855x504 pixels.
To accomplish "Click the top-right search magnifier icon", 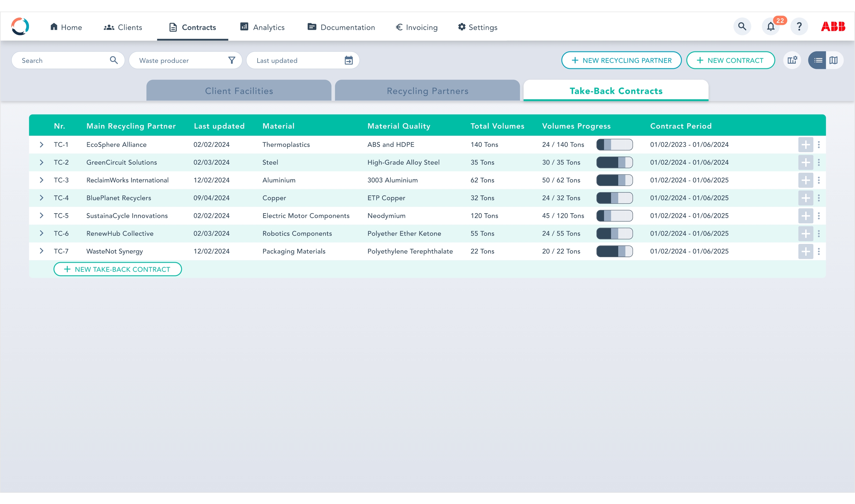I will click(x=742, y=27).
